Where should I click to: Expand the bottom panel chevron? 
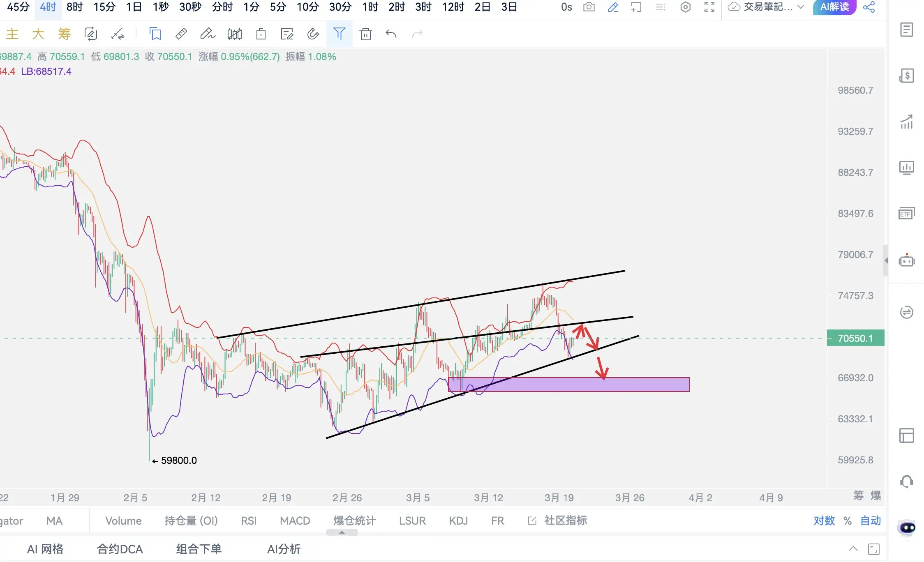point(853,549)
